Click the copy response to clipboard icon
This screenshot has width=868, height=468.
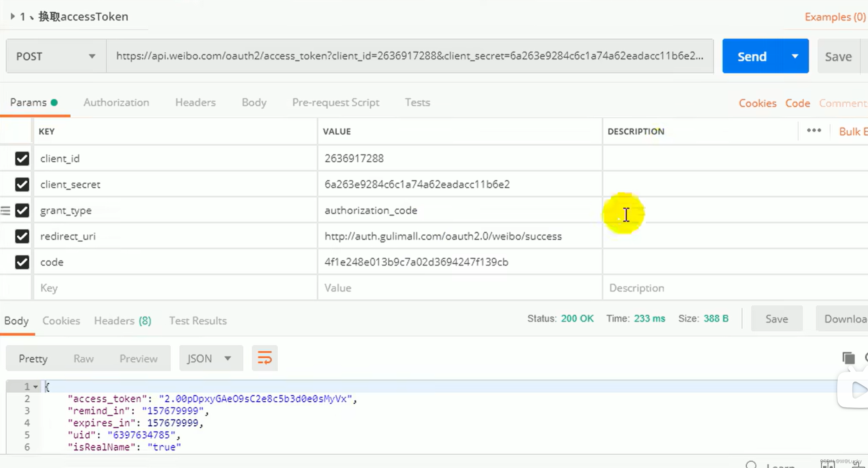[x=848, y=358]
